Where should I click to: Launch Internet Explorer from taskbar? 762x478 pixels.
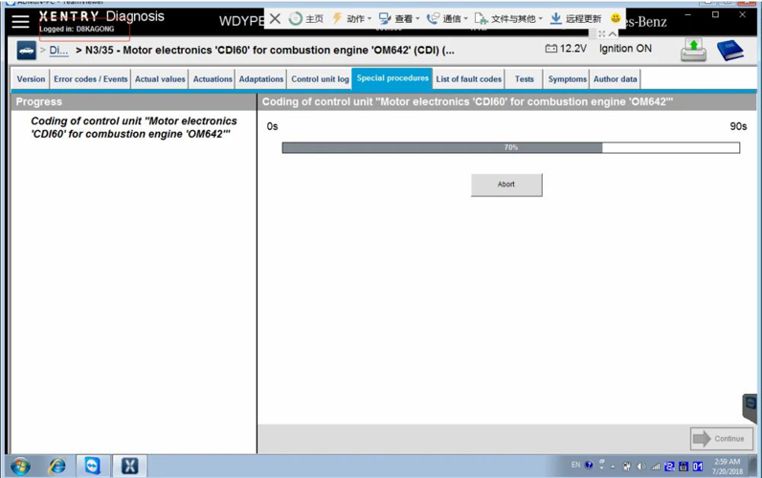pyautogui.click(x=57, y=466)
